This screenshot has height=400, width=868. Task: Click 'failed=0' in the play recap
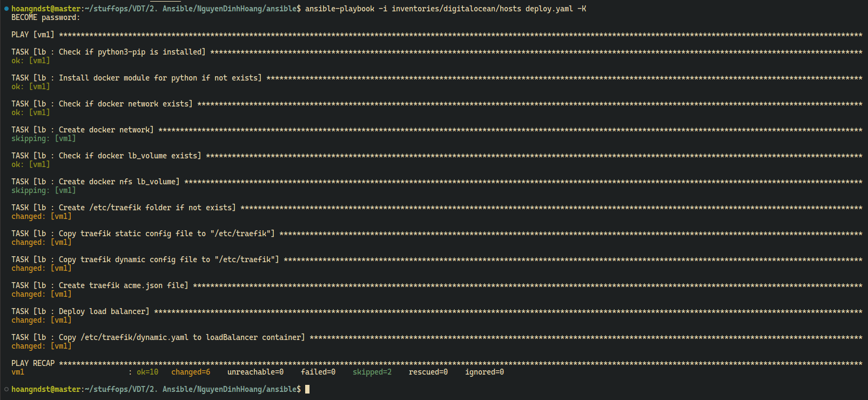(318, 372)
